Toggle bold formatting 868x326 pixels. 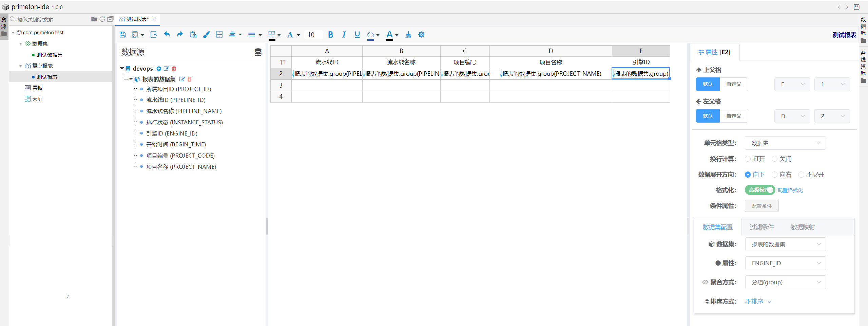coord(331,35)
